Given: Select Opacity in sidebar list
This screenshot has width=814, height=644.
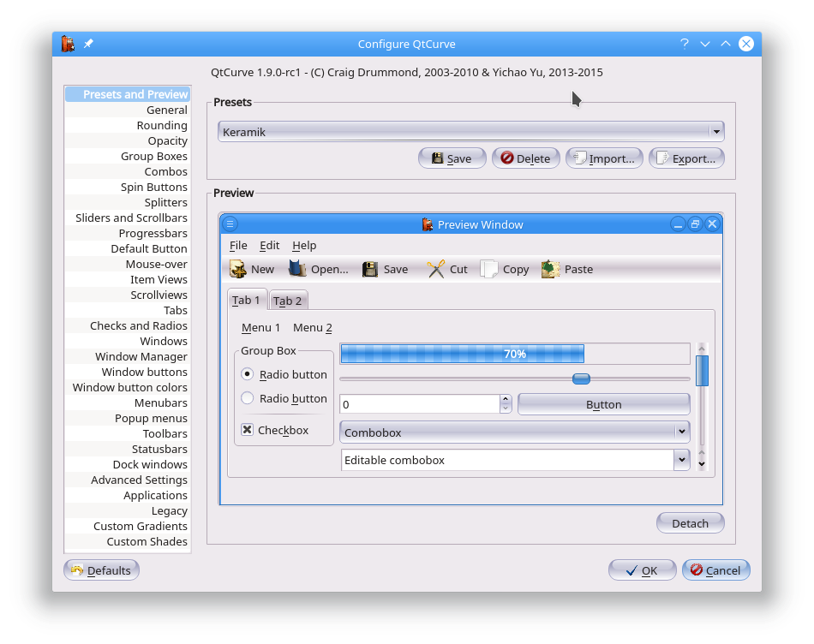Looking at the screenshot, I should 128,140.
